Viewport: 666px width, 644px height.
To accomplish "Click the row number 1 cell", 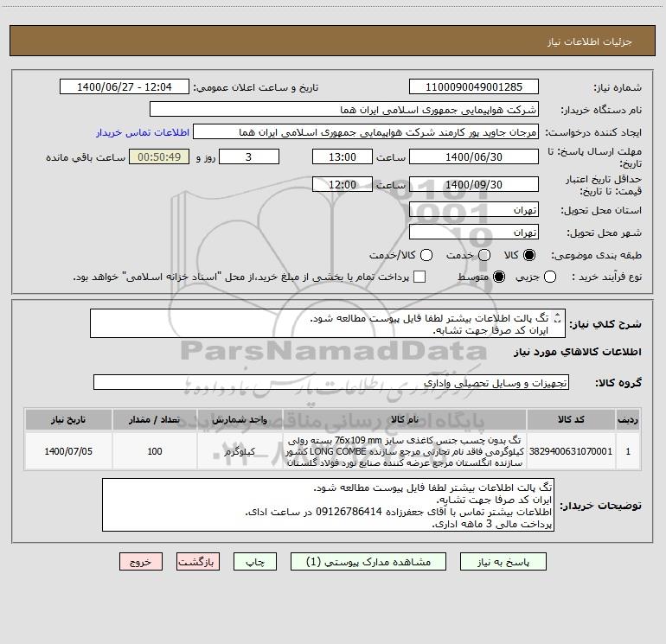I will click(x=628, y=451).
